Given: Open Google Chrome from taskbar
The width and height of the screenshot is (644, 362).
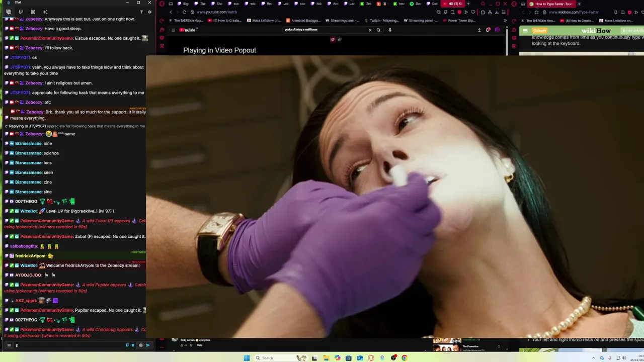Looking at the screenshot, I should pyautogui.click(x=404, y=358).
